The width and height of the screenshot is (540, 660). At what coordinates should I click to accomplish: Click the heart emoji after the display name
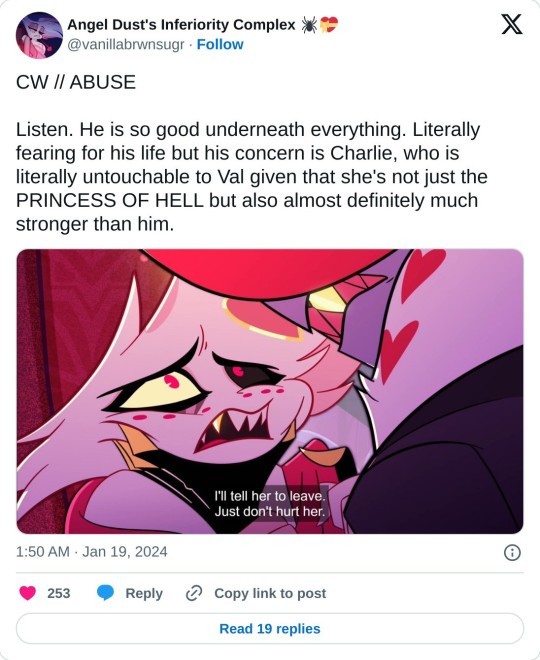329,24
